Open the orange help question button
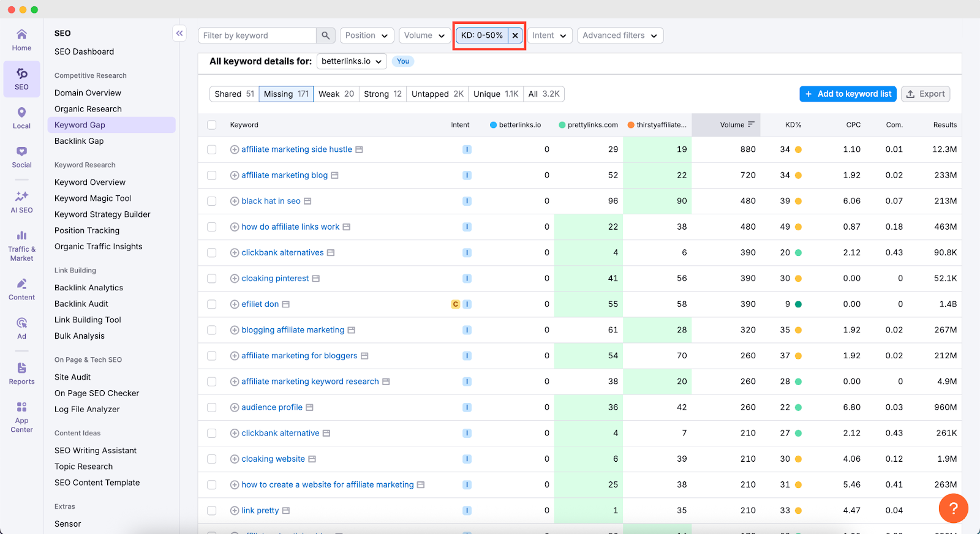The height and width of the screenshot is (534, 980). point(953,508)
